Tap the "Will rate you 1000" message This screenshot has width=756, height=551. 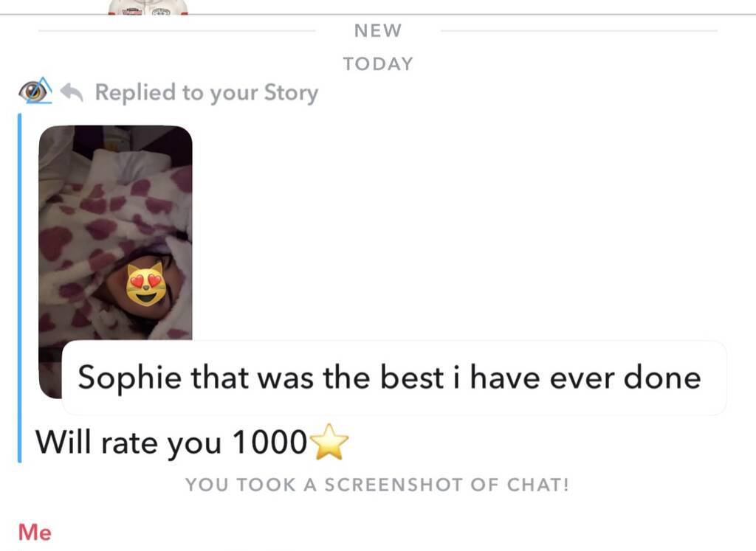coord(192,442)
